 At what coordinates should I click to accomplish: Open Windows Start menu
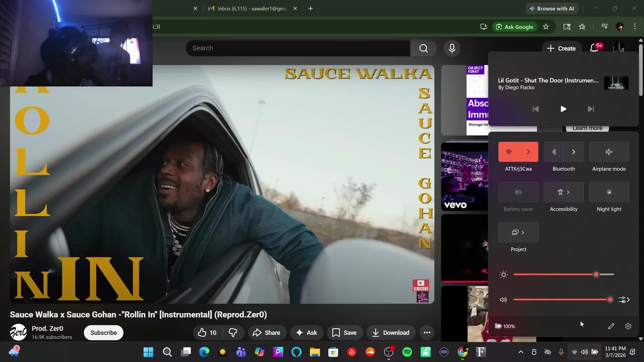tap(148, 352)
